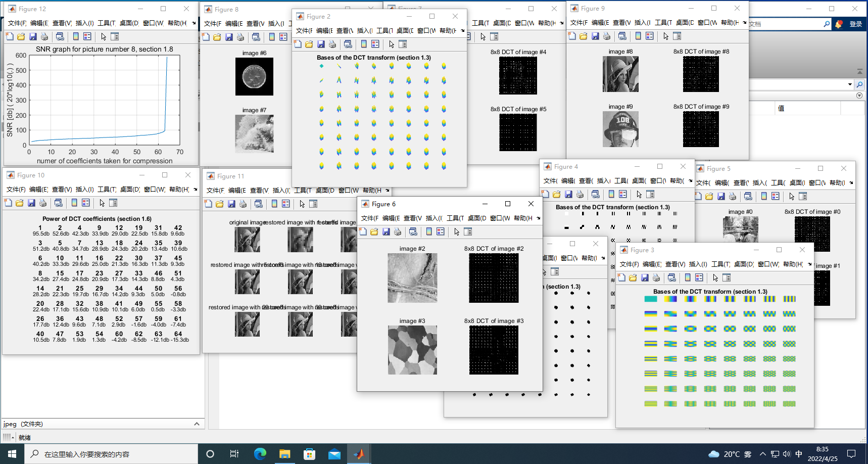Open the Windows Start menu

pos(12,454)
